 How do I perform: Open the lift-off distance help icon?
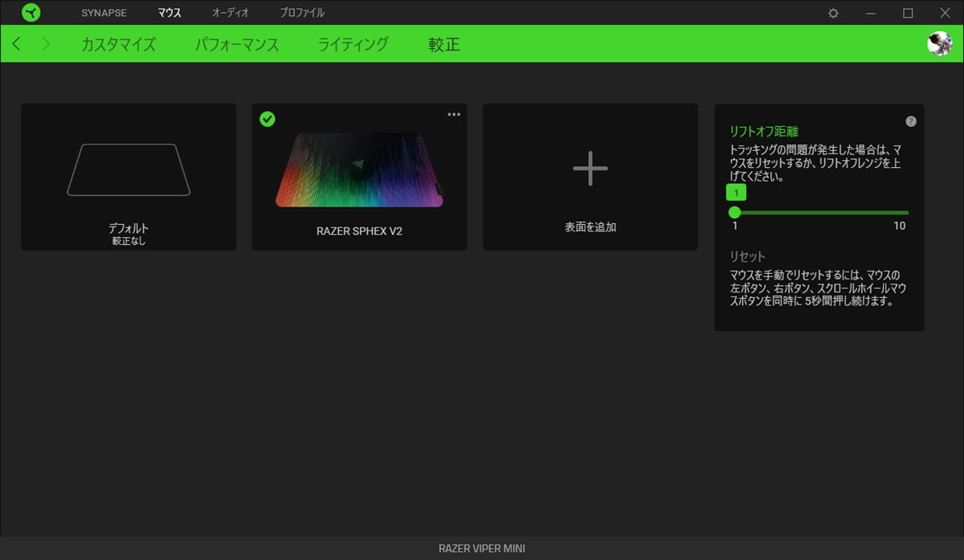tap(911, 121)
